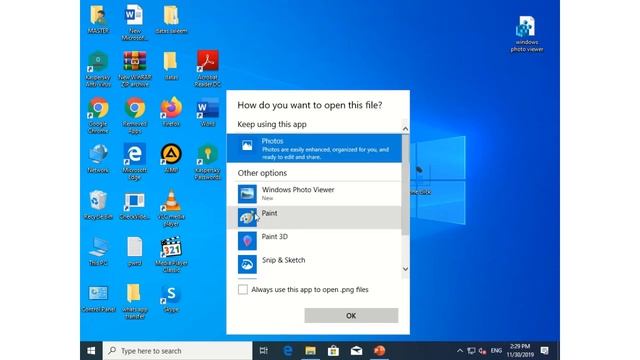Screen dimensions: 640x360
Task: Confirm the dialog with the OK button
Action: [351, 316]
